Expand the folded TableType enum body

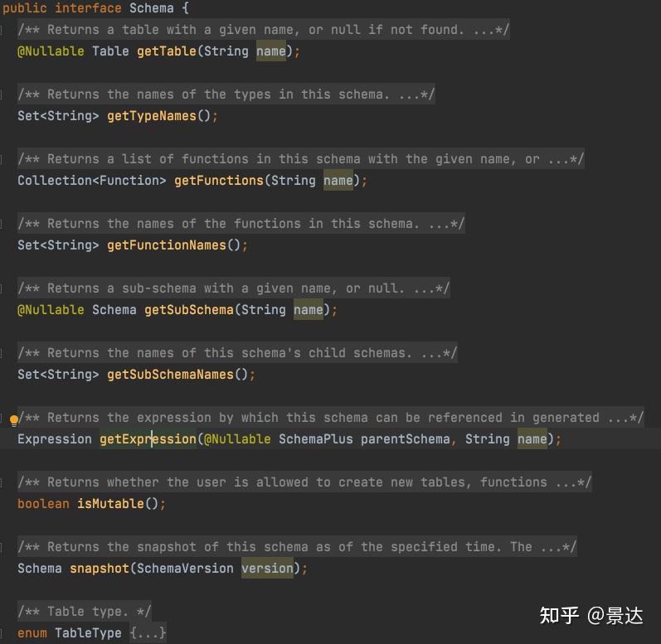point(148,633)
